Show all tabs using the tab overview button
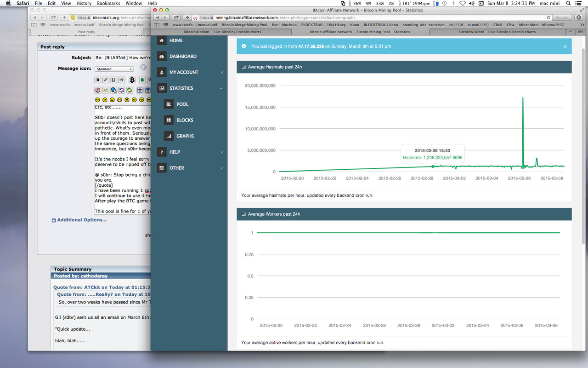The height and width of the screenshot is (368, 588). coord(581,32)
